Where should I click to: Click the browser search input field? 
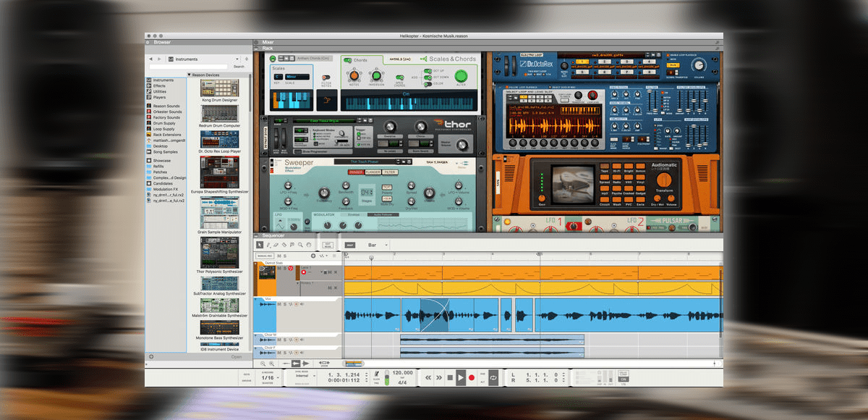[188, 67]
